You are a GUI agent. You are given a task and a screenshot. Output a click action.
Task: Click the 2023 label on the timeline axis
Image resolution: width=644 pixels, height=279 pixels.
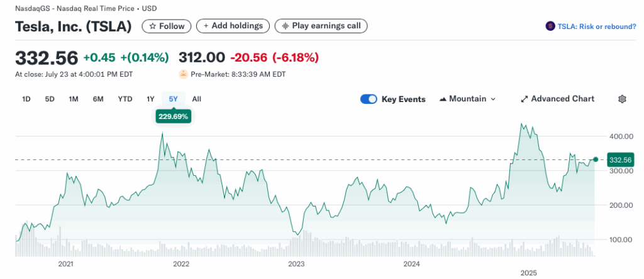coord(296,263)
